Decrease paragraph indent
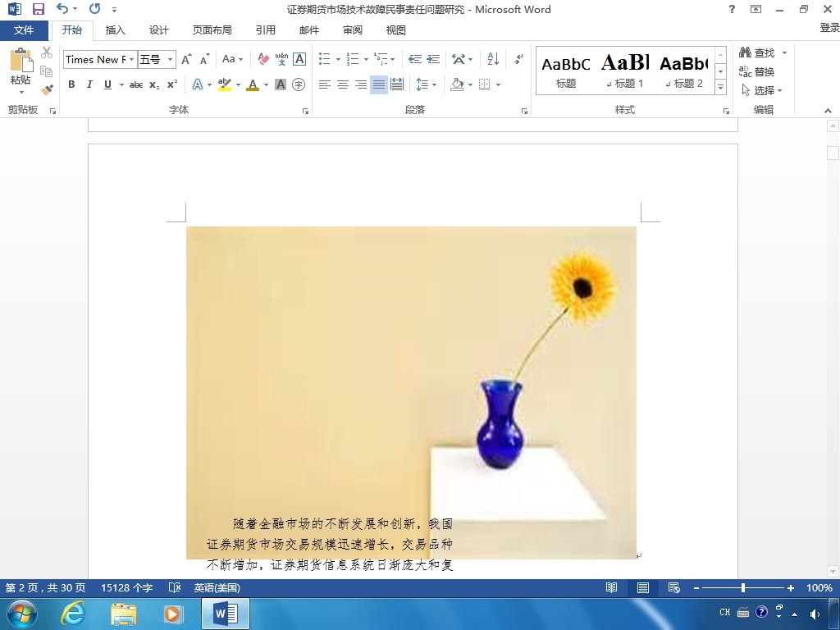 [x=414, y=59]
